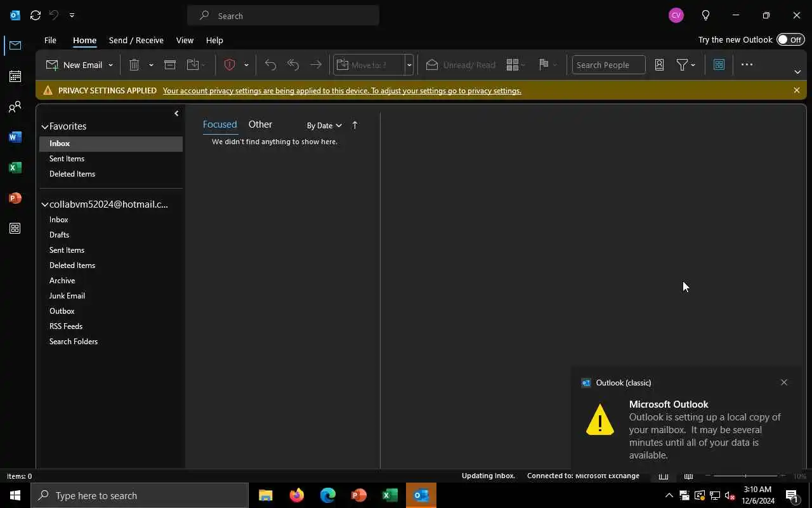The image size is (812, 508).
Task: Switch to Reading view in status bar
Action: tap(688, 476)
